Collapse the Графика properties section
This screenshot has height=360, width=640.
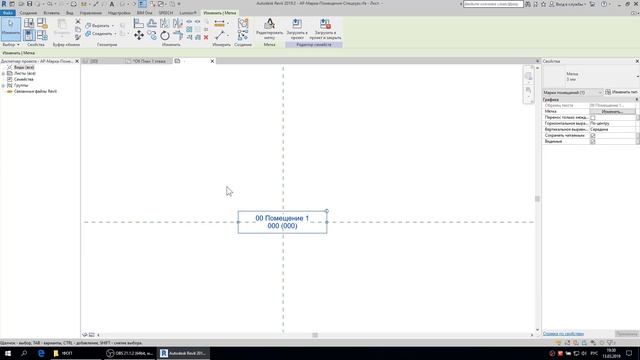click(x=636, y=100)
